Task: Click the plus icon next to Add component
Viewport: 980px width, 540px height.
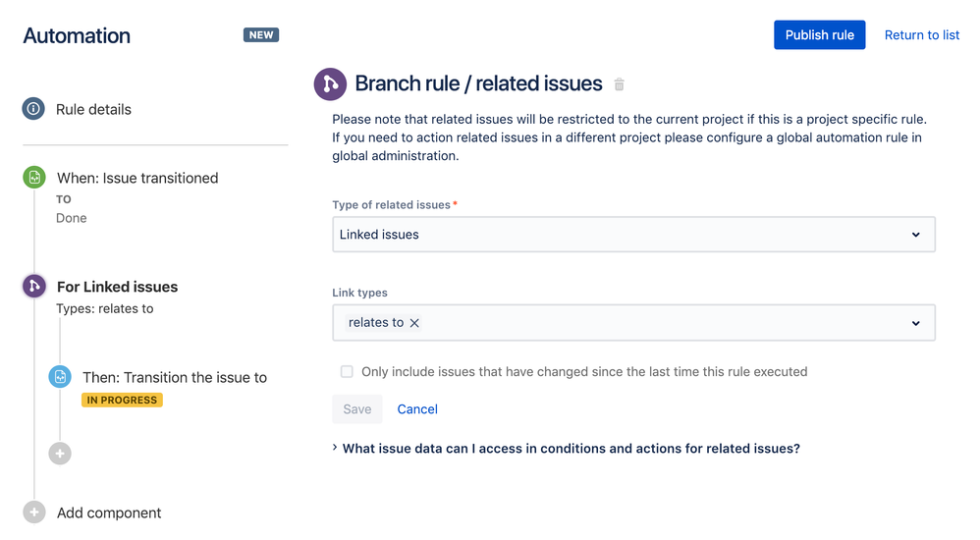Action: [34, 513]
